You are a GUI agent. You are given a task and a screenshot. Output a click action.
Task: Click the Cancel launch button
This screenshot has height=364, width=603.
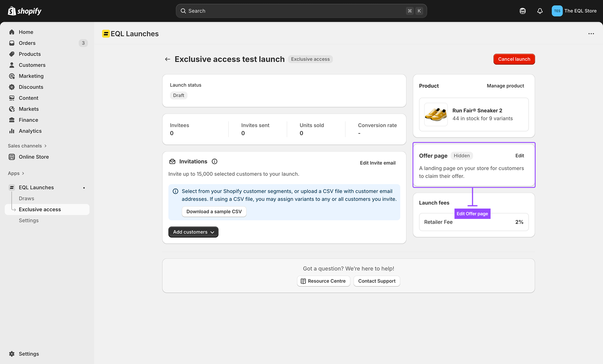[x=514, y=59]
